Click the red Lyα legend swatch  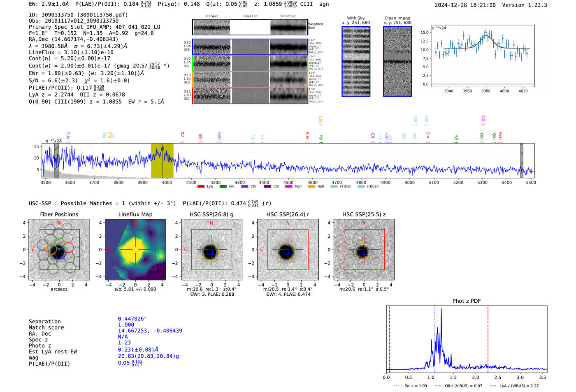pos(201,186)
